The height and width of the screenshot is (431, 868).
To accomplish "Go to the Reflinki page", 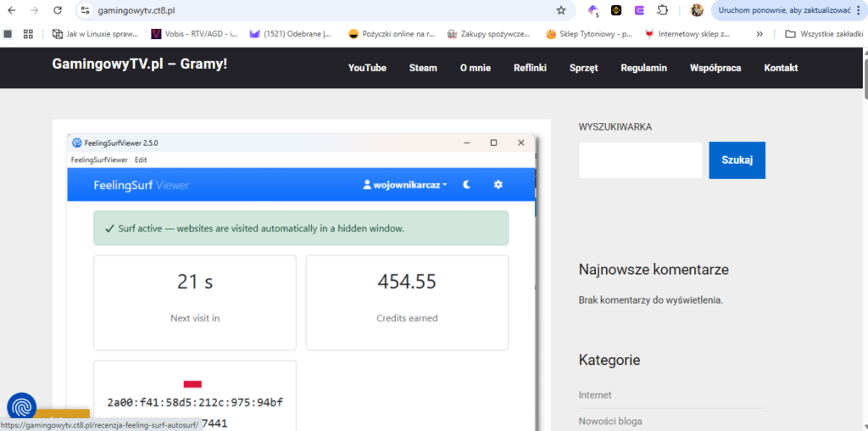I will tap(530, 68).
